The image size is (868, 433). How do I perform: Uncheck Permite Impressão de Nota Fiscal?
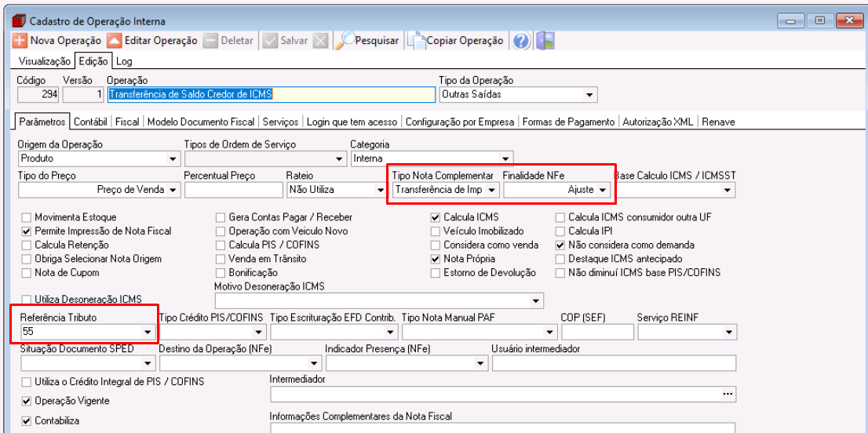coord(26,231)
